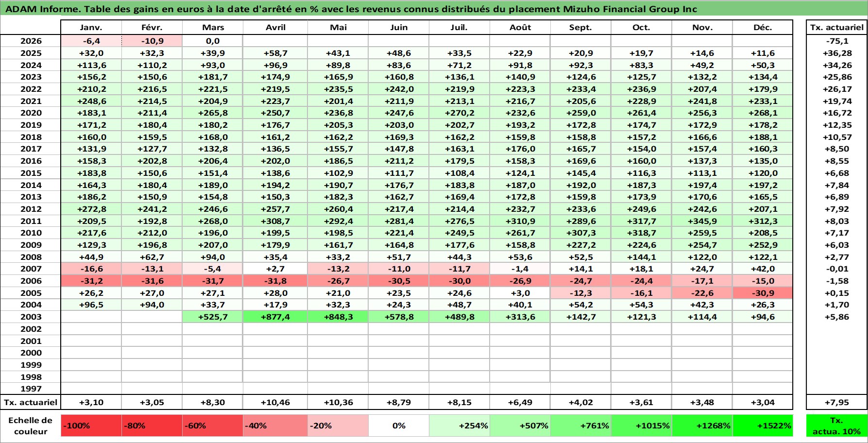The image size is (868, 443).
Task: Click the +345,9 cell for Nov. 2011
Action: pyautogui.click(x=702, y=221)
